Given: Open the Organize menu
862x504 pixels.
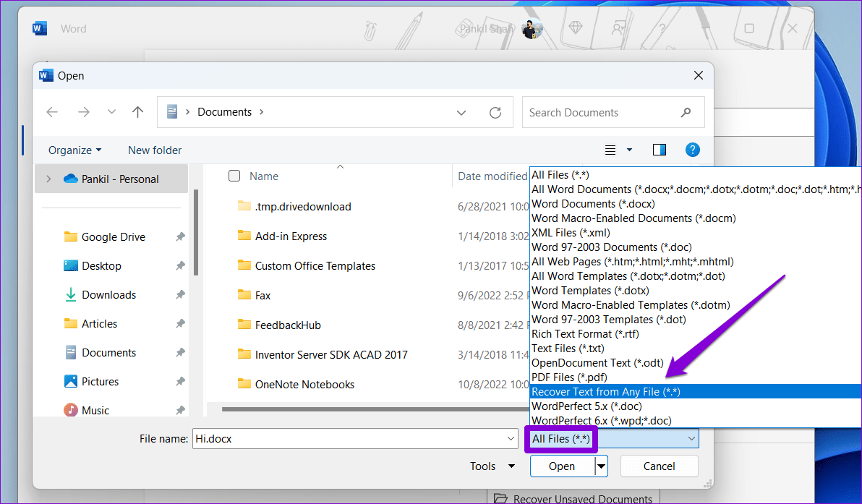Looking at the screenshot, I should point(74,150).
